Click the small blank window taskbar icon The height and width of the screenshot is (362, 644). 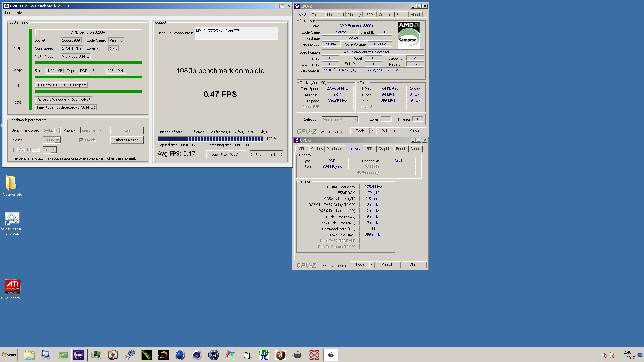pos(247,355)
